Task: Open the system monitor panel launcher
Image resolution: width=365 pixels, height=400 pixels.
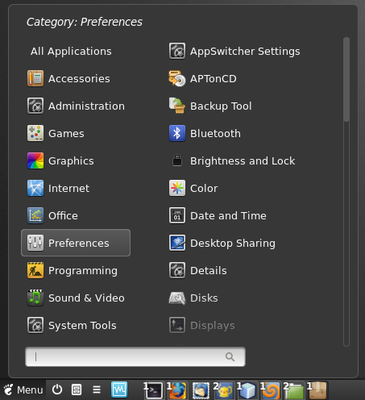Action: (x=119, y=389)
